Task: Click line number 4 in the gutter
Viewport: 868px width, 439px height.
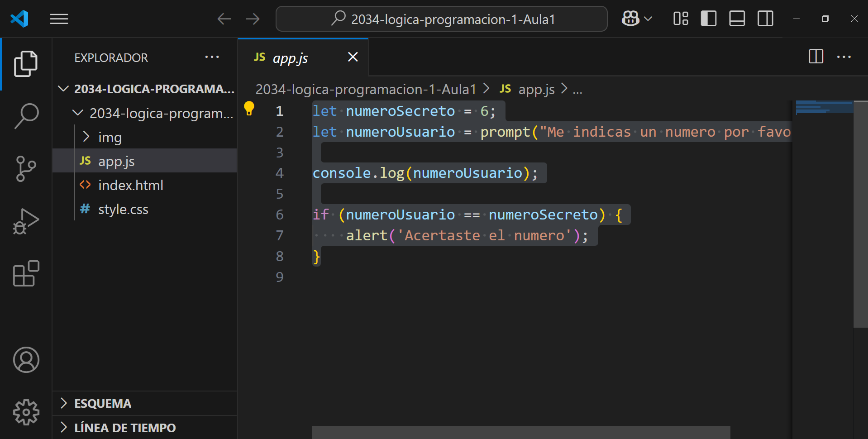Action: (280, 173)
